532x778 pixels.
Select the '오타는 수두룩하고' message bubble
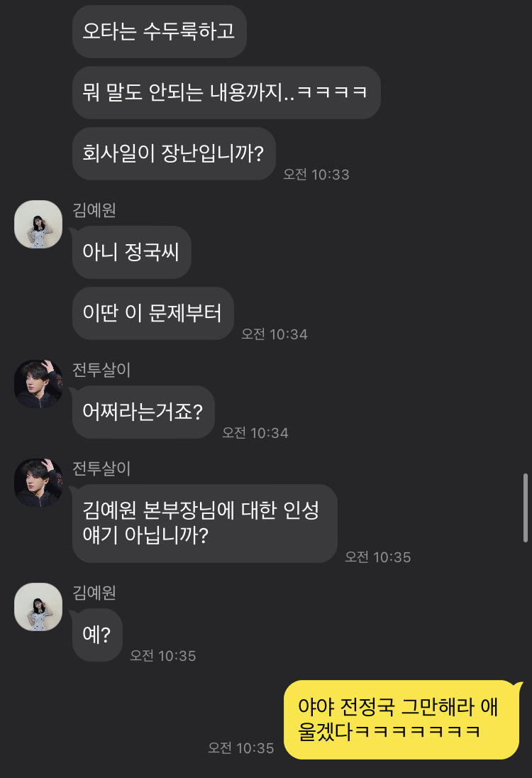click(x=159, y=32)
